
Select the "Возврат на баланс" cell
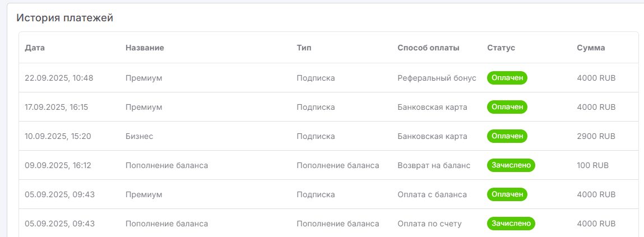click(x=434, y=165)
